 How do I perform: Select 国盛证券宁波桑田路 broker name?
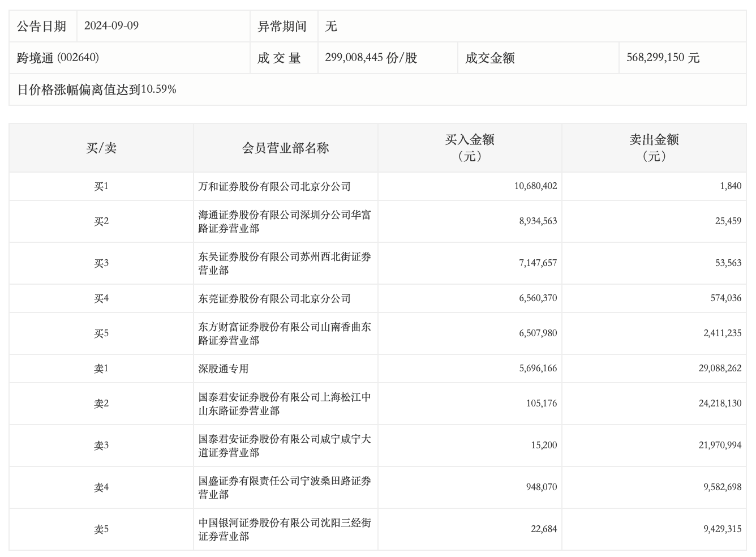[284, 488]
